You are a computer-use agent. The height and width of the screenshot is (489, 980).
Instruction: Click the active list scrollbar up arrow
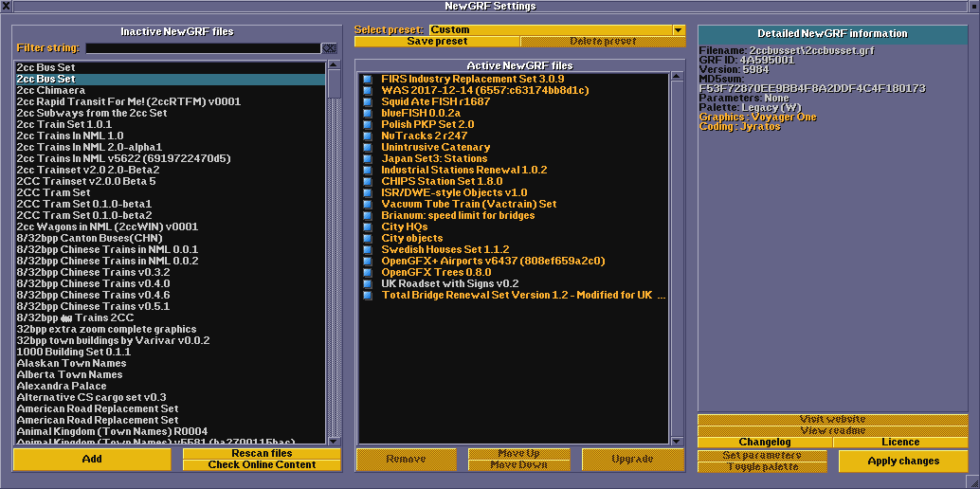click(677, 77)
